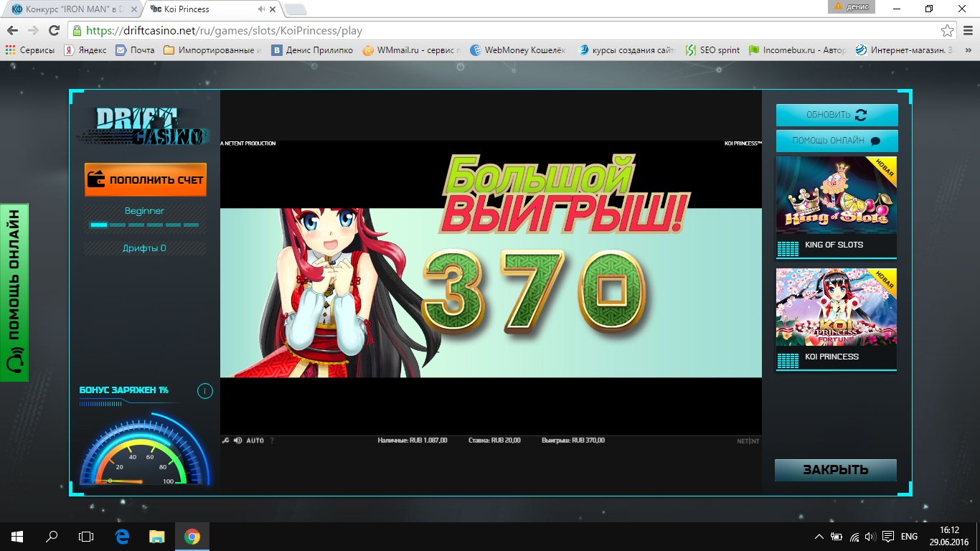
Task: Click the bonus info circle icon
Action: click(205, 391)
